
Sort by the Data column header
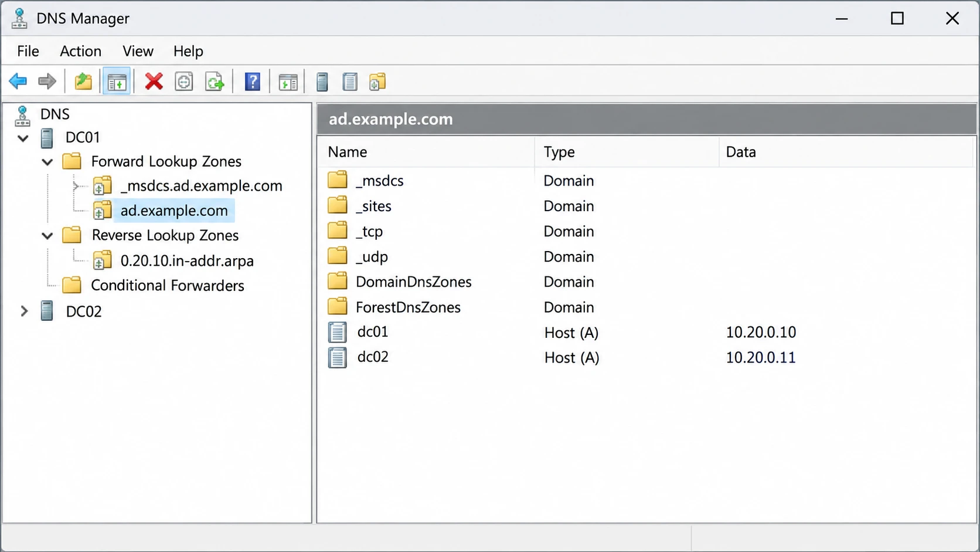[846, 152]
